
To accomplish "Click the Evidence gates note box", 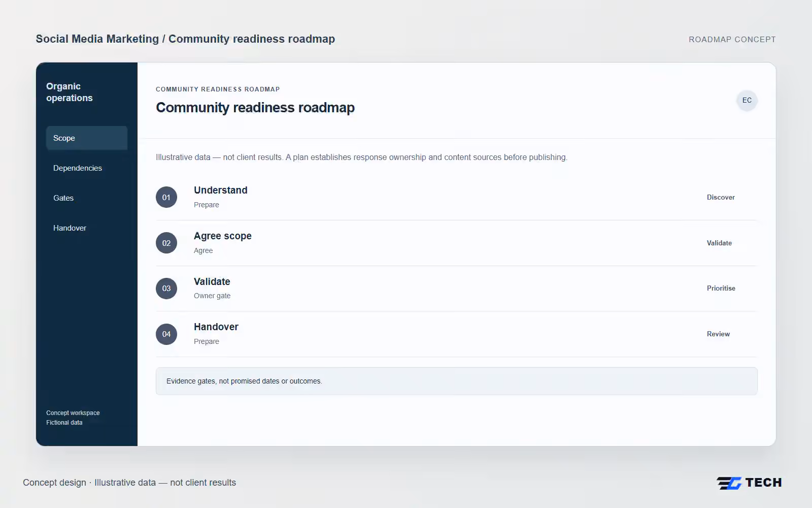I will click(457, 381).
